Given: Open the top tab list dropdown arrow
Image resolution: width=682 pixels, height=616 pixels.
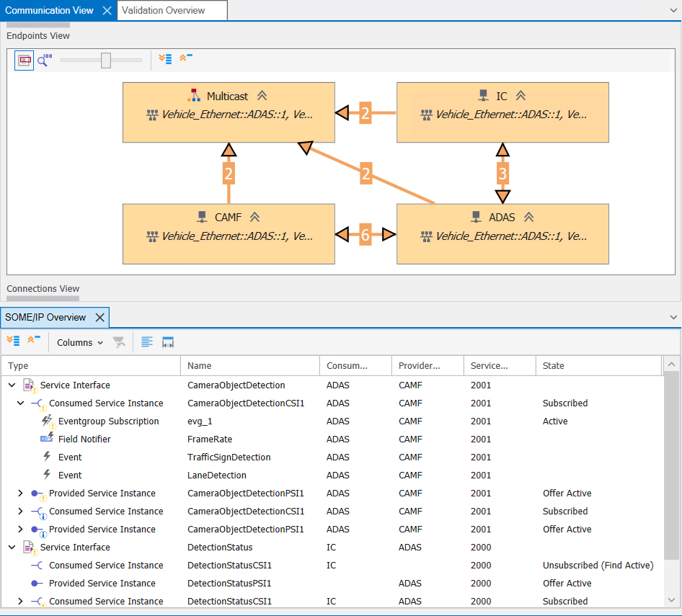Looking at the screenshot, I should point(673,10).
